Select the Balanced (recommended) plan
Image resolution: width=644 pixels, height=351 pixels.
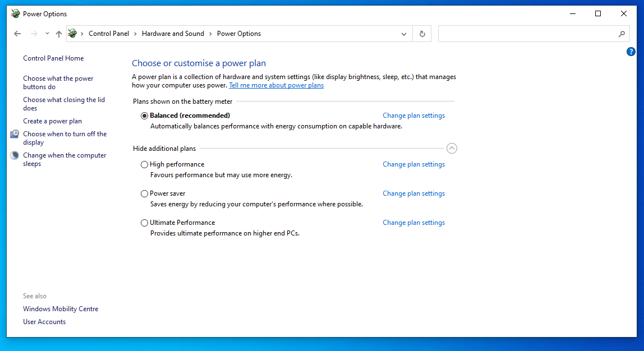[144, 116]
